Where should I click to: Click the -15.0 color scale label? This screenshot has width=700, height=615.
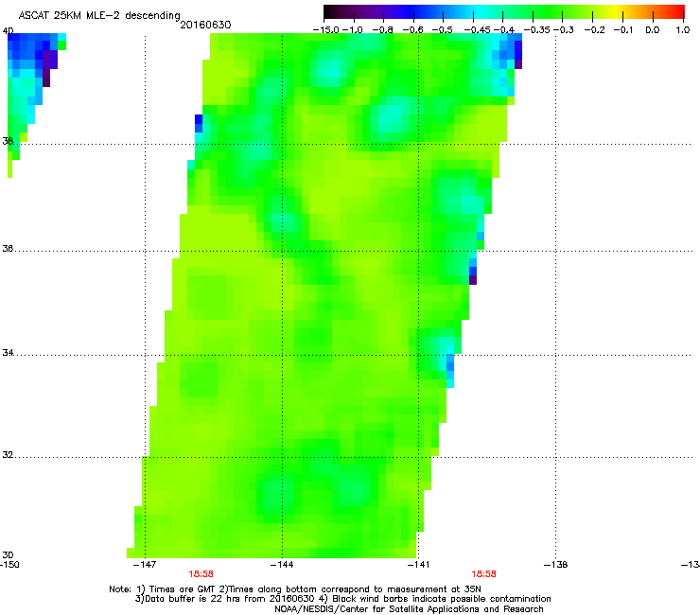326,29
